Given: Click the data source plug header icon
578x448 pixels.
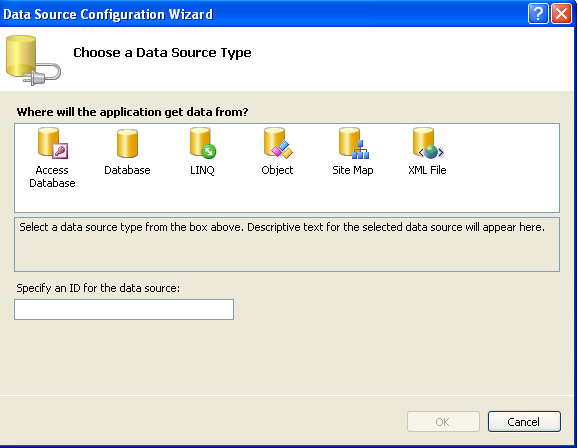Looking at the screenshot, I should [x=33, y=60].
